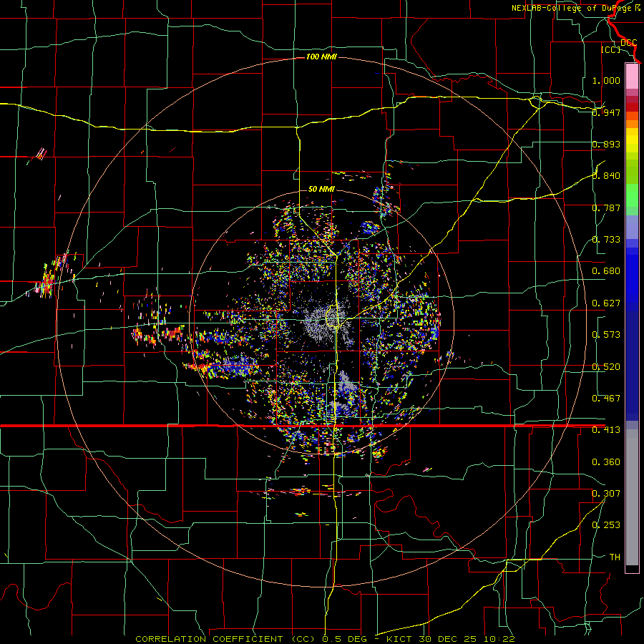Image resolution: width=644 pixels, height=644 pixels.
Task: Pick the light lavender-blue segment of the color bar
Action: pyautogui.click(x=632, y=227)
